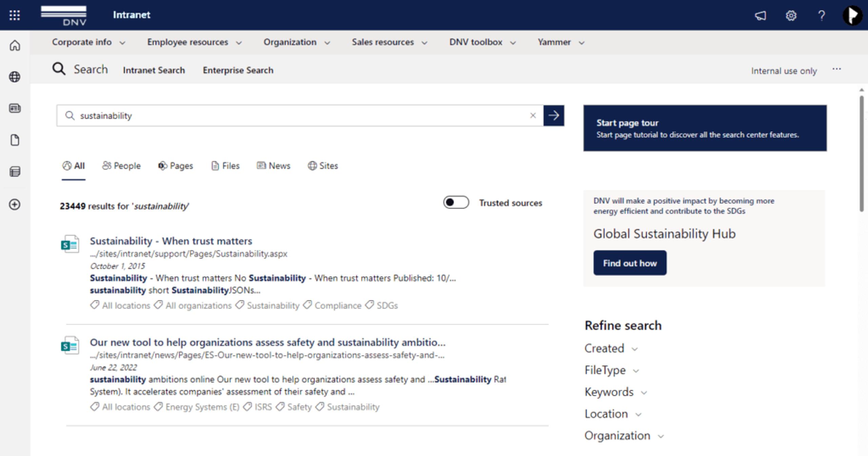The width and height of the screenshot is (868, 456).
Task: Click the news feed sidebar icon
Action: click(x=15, y=108)
